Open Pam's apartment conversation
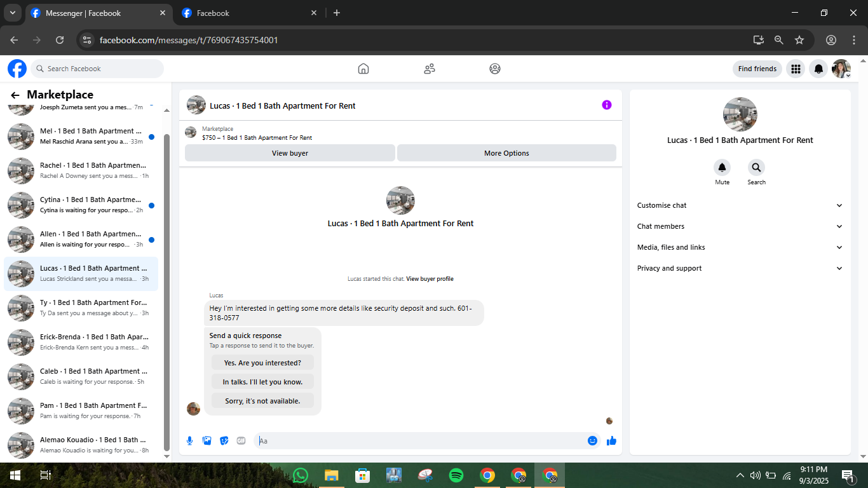The width and height of the screenshot is (868, 488). click(81, 410)
